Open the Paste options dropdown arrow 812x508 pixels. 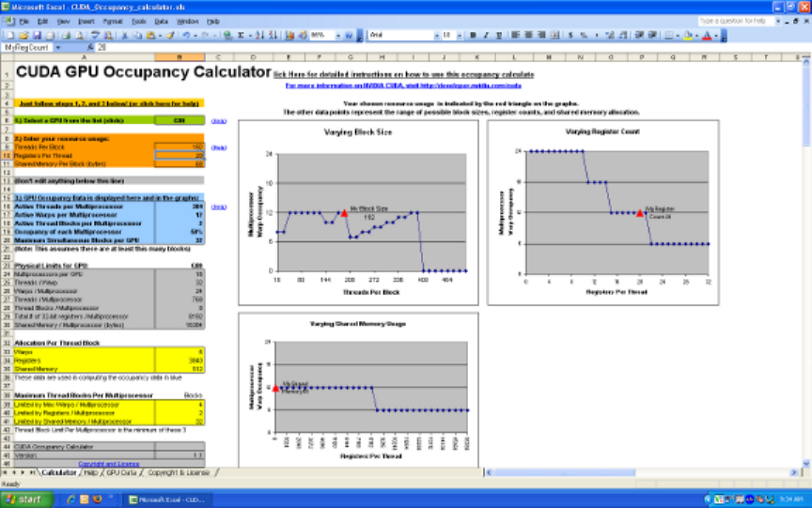[x=160, y=35]
